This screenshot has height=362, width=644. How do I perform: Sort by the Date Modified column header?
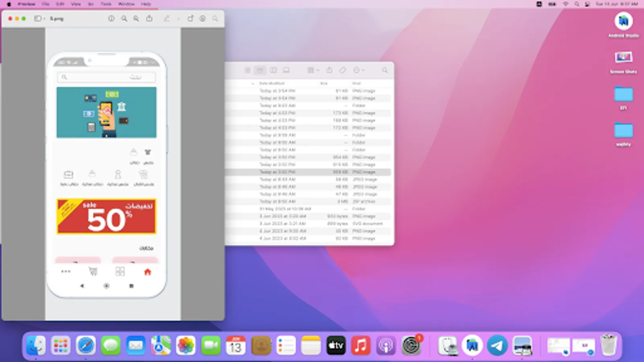[x=272, y=83]
